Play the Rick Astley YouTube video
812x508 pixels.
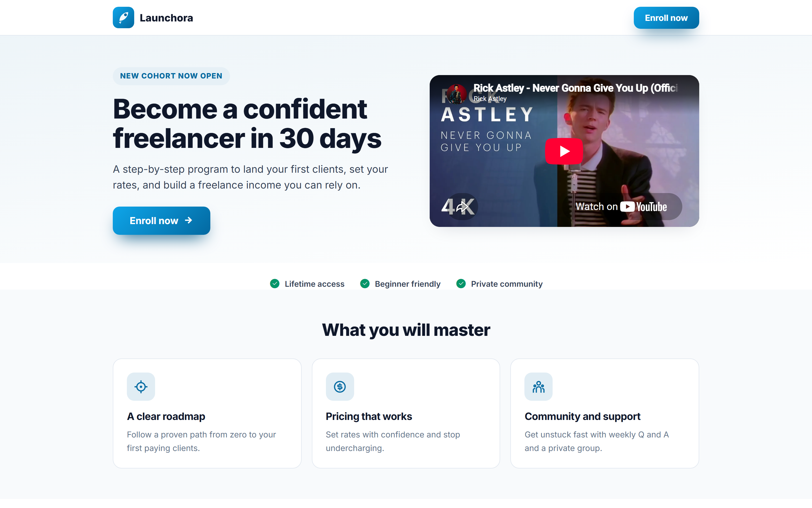point(564,151)
